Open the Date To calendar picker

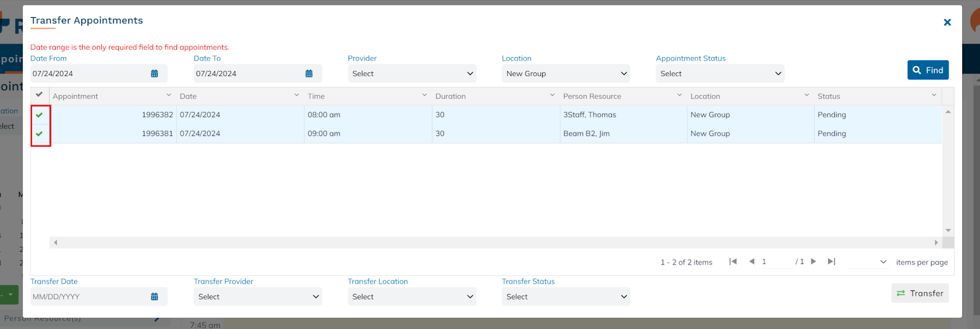(x=309, y=74)
